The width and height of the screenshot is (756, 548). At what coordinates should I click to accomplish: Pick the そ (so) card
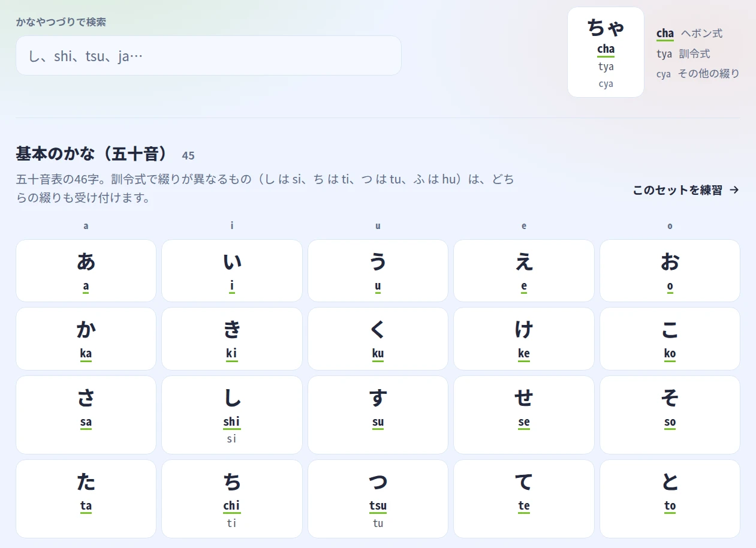click(x=670, y=415)
